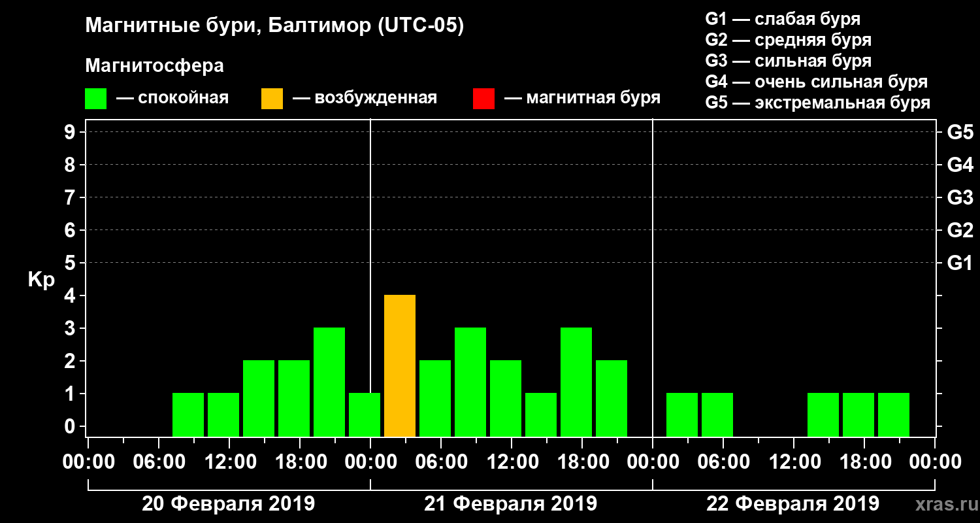Click the 'G2' label on the right axis
Viewport: 980px width, 523px height.
(x=960, y=230)
